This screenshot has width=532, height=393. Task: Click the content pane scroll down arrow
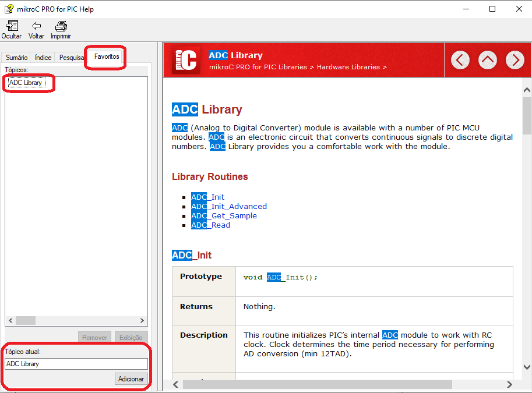[527, 367]
